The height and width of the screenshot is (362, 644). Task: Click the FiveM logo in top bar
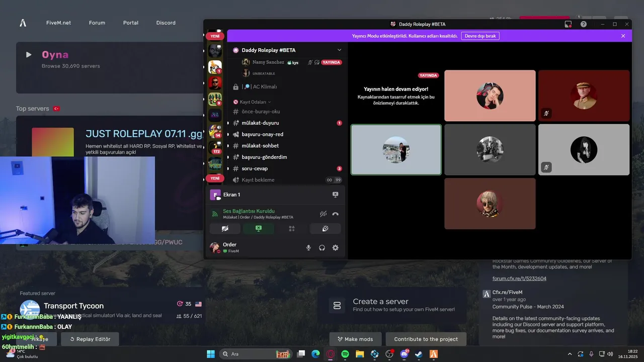coord(23,23)
